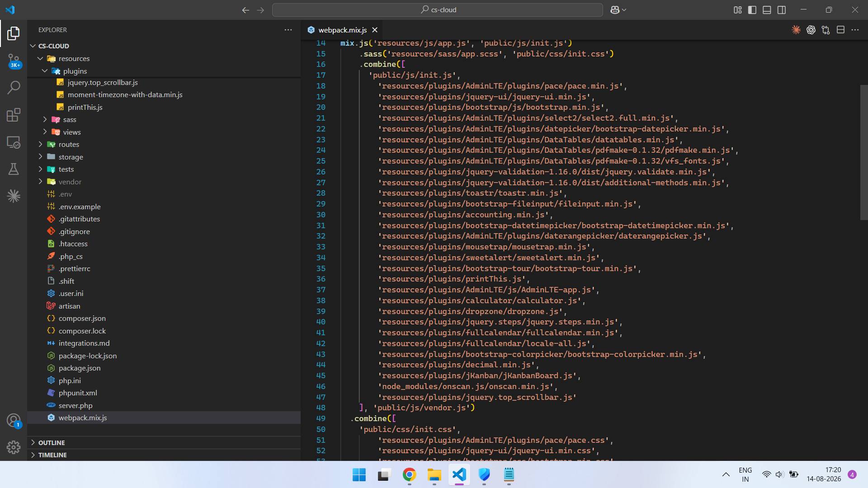Toggle the bottom Panel visibility
The image size is (868, 488).
click(x=767, y=10)
